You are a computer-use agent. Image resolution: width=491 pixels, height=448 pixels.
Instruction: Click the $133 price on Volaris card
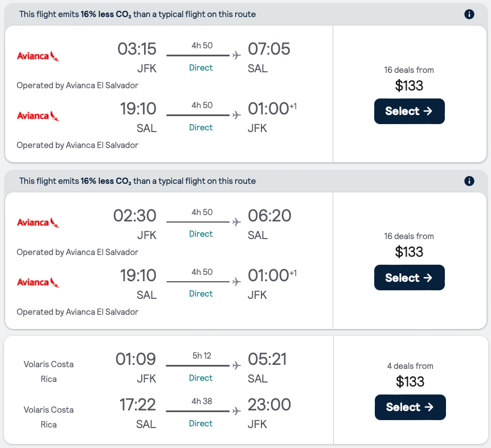tap(410, 381)
